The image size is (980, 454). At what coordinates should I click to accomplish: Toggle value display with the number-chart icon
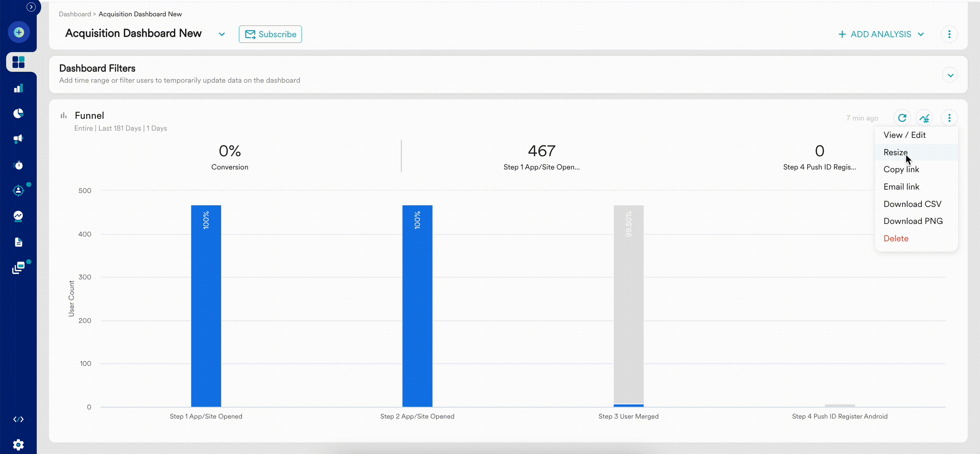click(925, 118)
